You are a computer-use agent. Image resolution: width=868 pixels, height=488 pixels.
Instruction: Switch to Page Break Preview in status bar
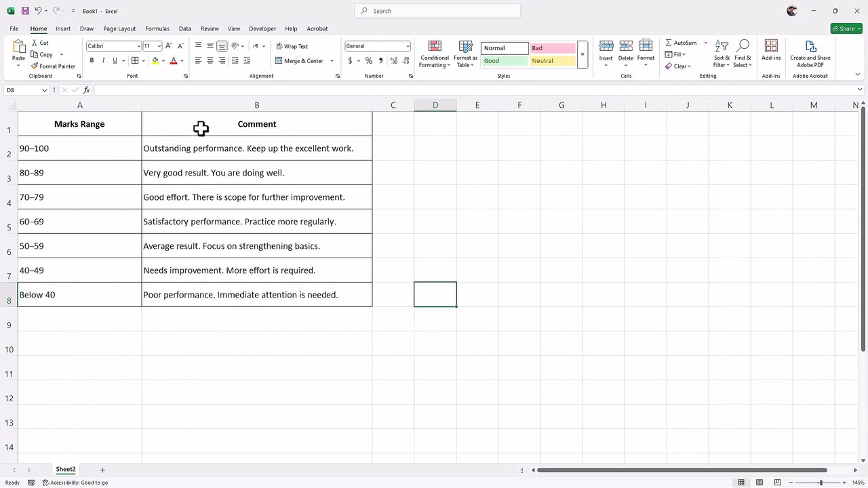click(778, 483)
